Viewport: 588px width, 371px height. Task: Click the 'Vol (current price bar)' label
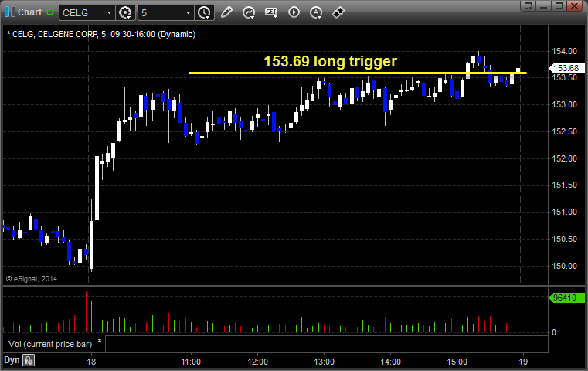[x=50, y=345]
